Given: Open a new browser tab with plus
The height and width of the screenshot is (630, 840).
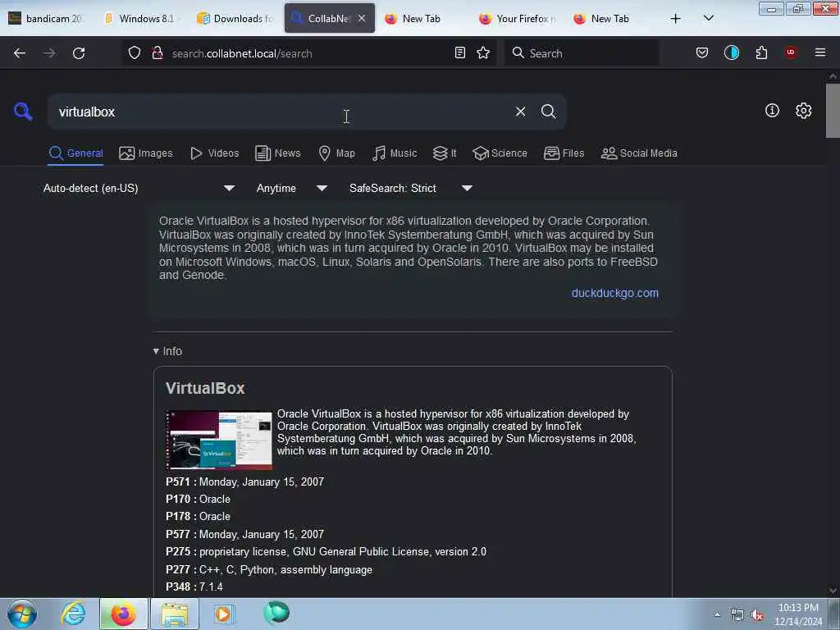Looking at the screenshot, I should (x=676, y=19).
